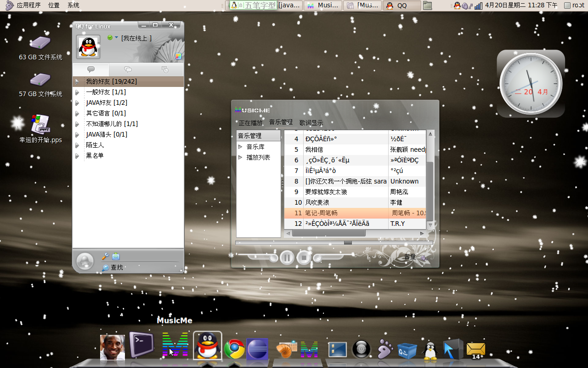588x368 pixels.
Task: Open the 系统 system menu
Action: 73,6
